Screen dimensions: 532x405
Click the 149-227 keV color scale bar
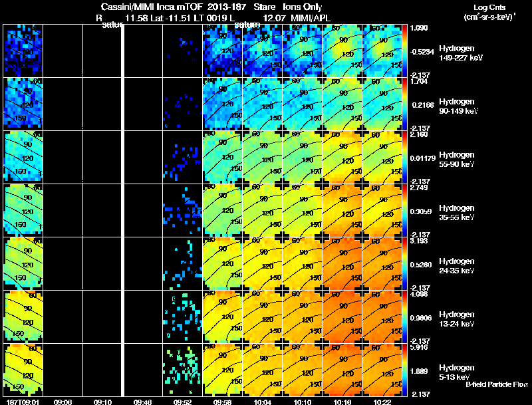[x=404, y=51]
